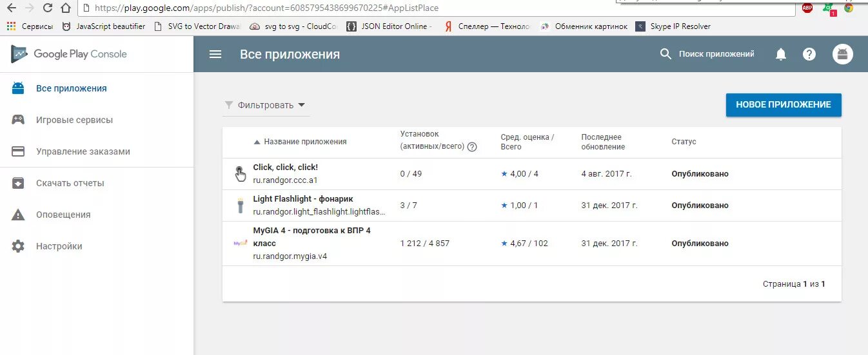Open the account avatar menu

tap(843, 54)
